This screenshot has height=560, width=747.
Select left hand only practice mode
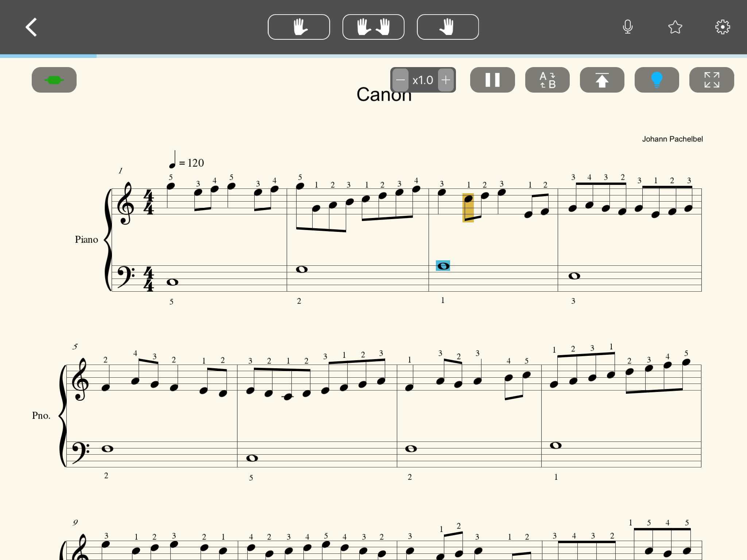299,27
